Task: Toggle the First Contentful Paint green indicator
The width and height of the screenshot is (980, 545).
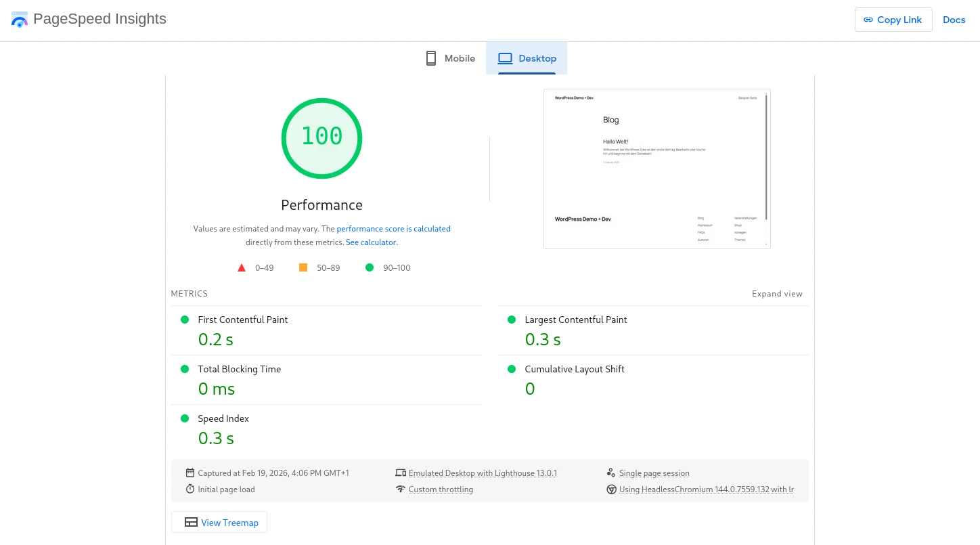Action: coord(185,319)
